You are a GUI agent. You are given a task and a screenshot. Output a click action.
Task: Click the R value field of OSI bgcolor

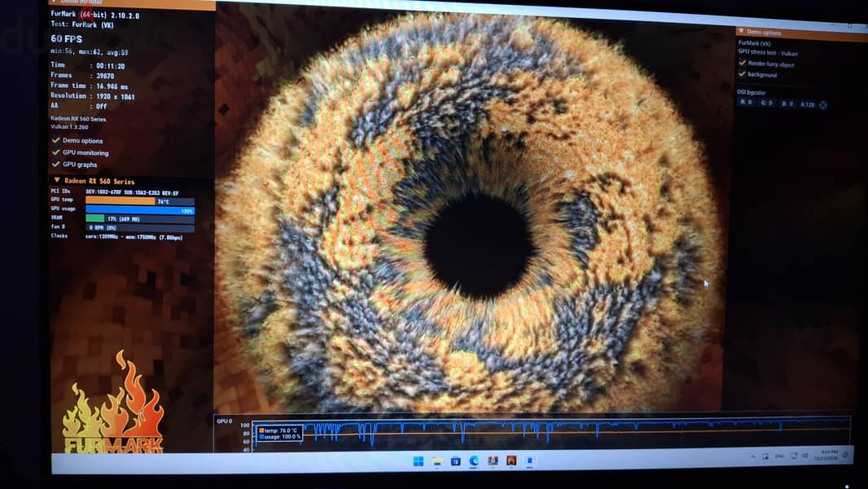746,103
